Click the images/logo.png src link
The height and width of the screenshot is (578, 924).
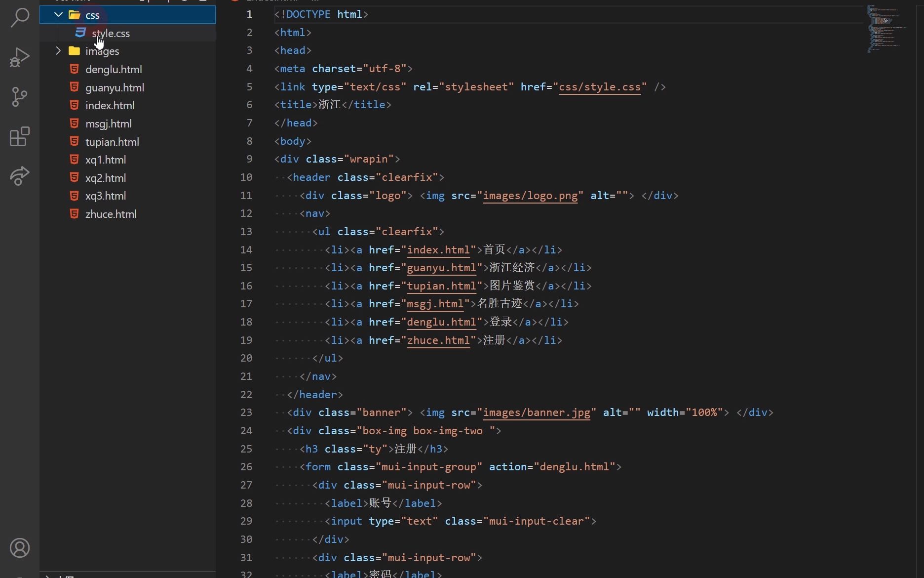[530, 196]
